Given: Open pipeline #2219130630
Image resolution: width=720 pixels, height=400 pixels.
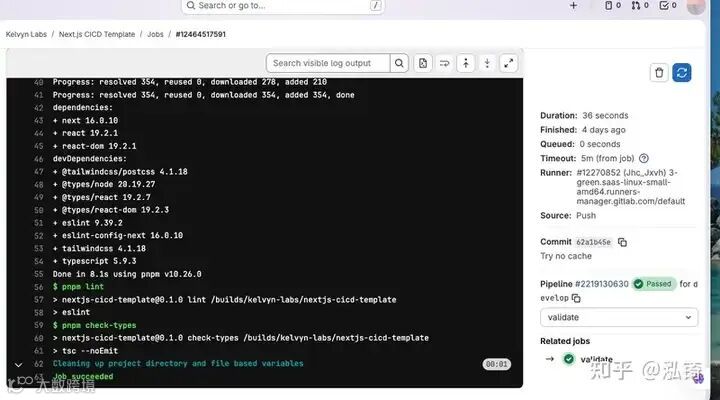Looking at the screenshot, I should (x=602, y=284).
